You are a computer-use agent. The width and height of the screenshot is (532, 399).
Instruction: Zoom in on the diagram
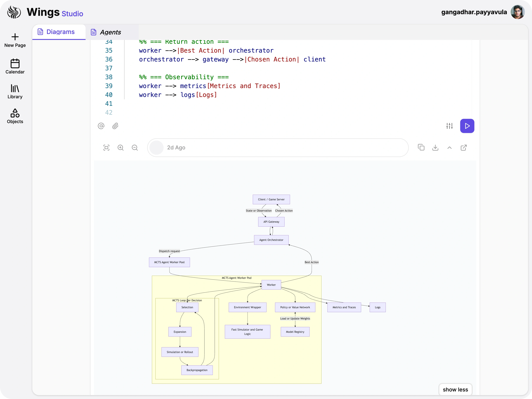pos(121,147)
